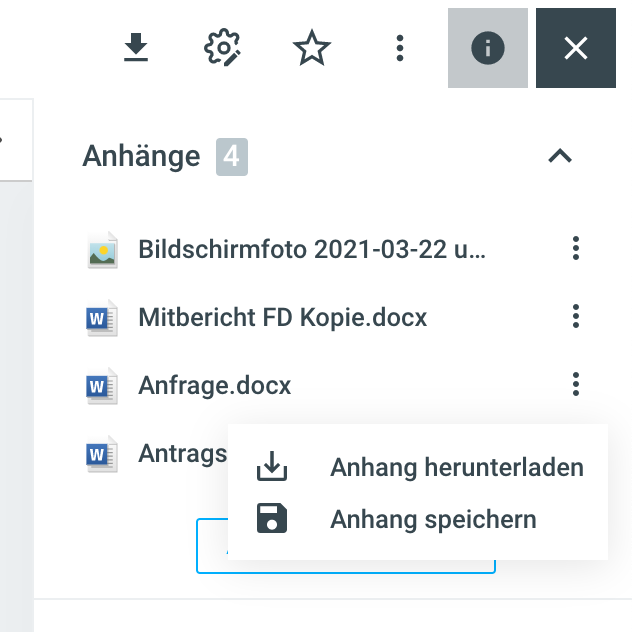Screen dimensions: 632x632
Task: Click the Word icon of the Antrags attachment
Action: click(x=102, y=455)
